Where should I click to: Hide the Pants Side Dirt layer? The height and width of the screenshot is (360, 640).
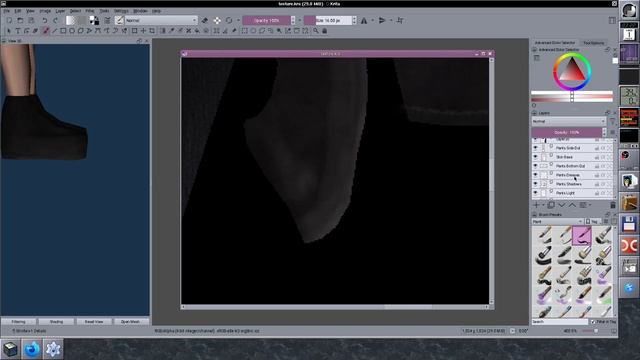pyautogui.click(x=535, y=148)
